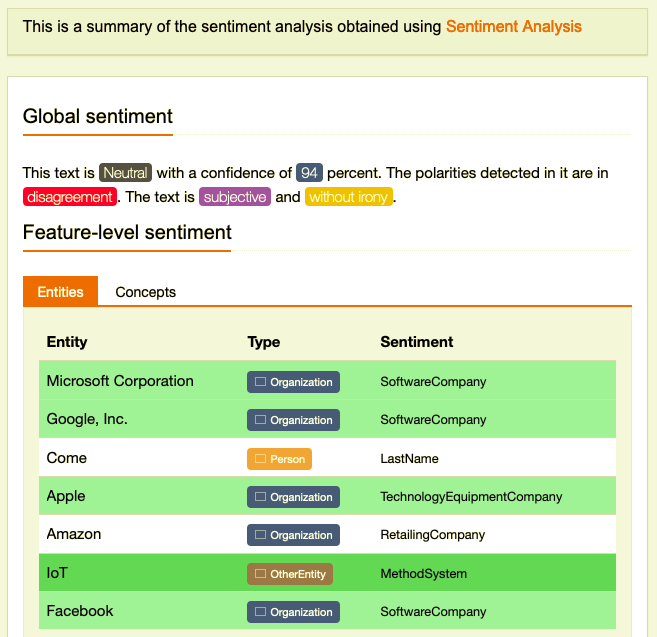Click the Neutral polarity badge
This screenshot has width=657, height=637.
point(125,173)
